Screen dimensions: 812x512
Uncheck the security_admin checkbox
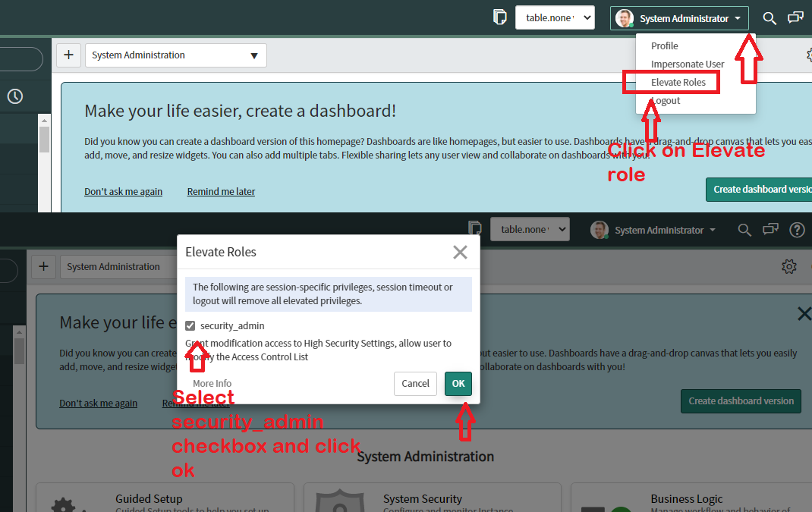coord(190,326)
